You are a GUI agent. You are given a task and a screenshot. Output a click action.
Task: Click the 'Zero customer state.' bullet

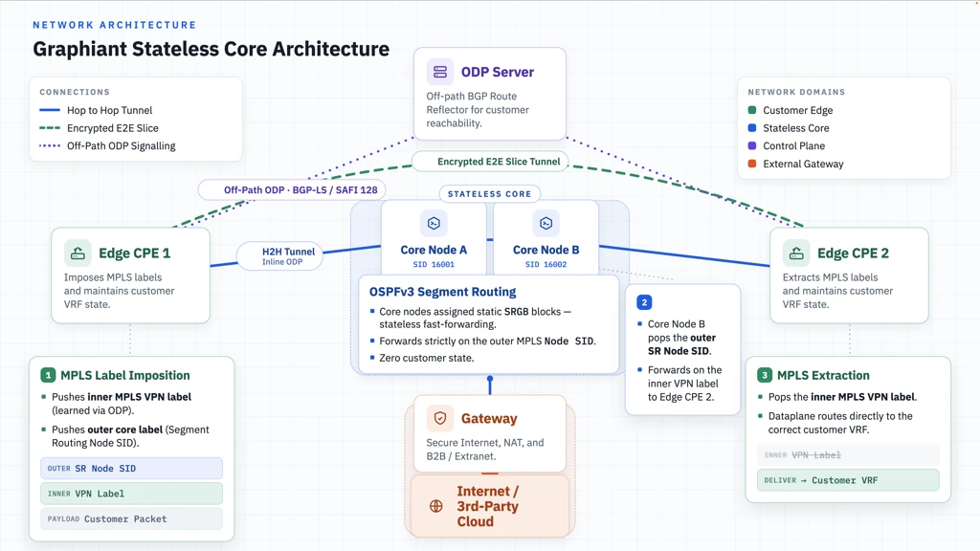(x=426, y=358)
